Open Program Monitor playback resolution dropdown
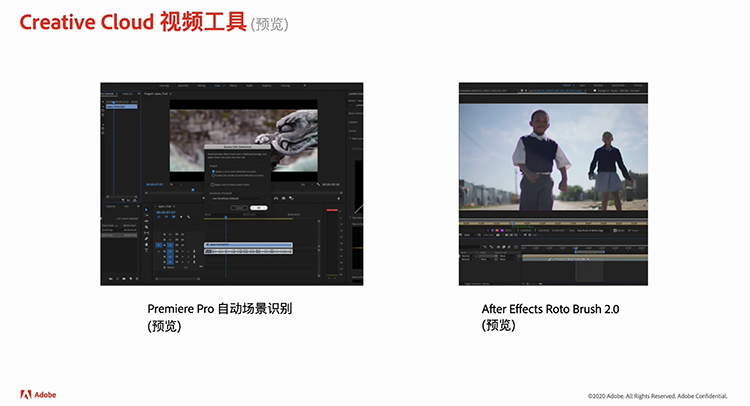 pyautogui.click(x=305, y=185)
